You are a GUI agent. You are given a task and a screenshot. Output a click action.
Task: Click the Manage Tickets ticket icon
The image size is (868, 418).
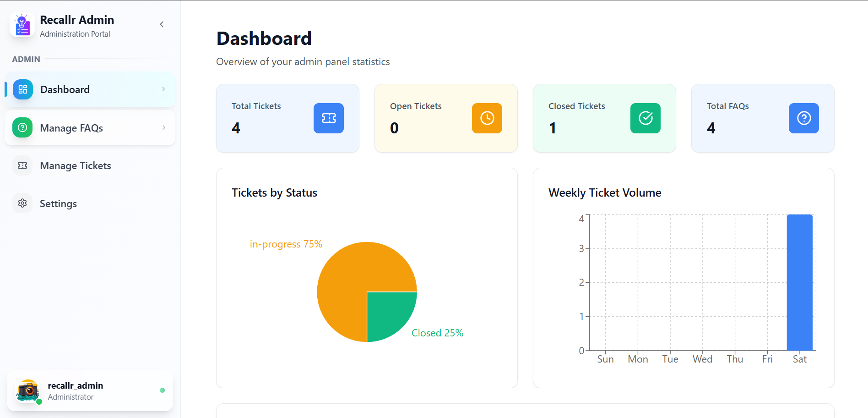pyautogui.click(x=22, y=165)
